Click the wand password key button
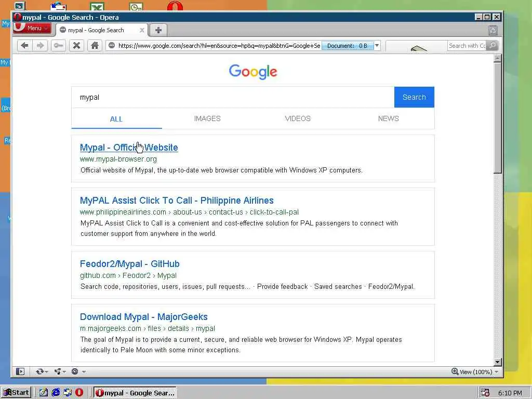Viewport: 532px width, 399px height. [58, 46]
